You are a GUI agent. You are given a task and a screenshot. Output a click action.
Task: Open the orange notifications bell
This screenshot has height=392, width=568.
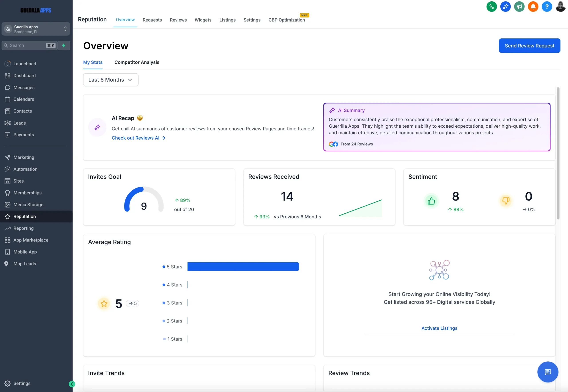tap(533, 7)
